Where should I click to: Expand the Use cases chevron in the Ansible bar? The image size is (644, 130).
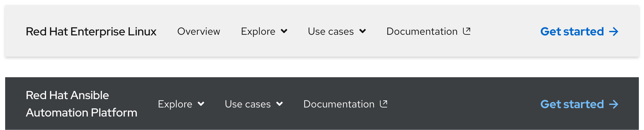click(279, 104)
